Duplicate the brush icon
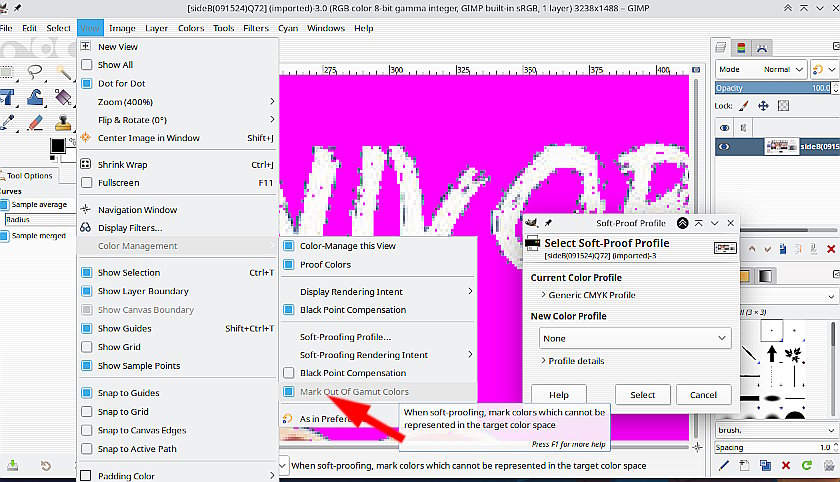 tap(765, 465)
